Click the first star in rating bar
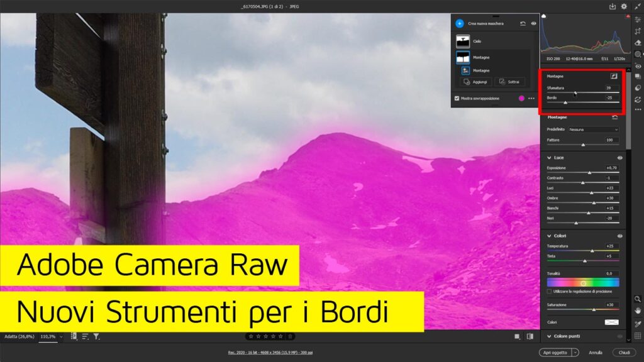The width and height of the screenshot is (644, 362). click(251, 337)
